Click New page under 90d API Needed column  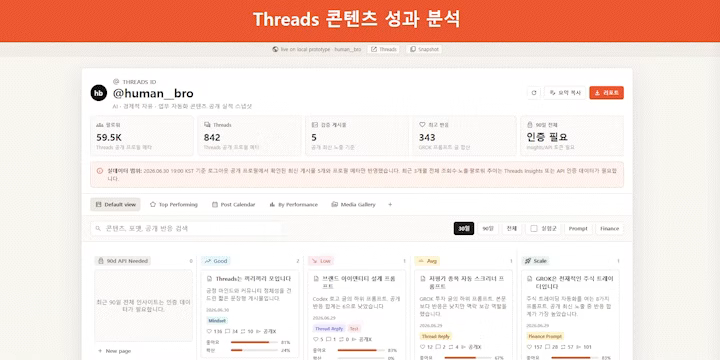click(x=114, y=351)
